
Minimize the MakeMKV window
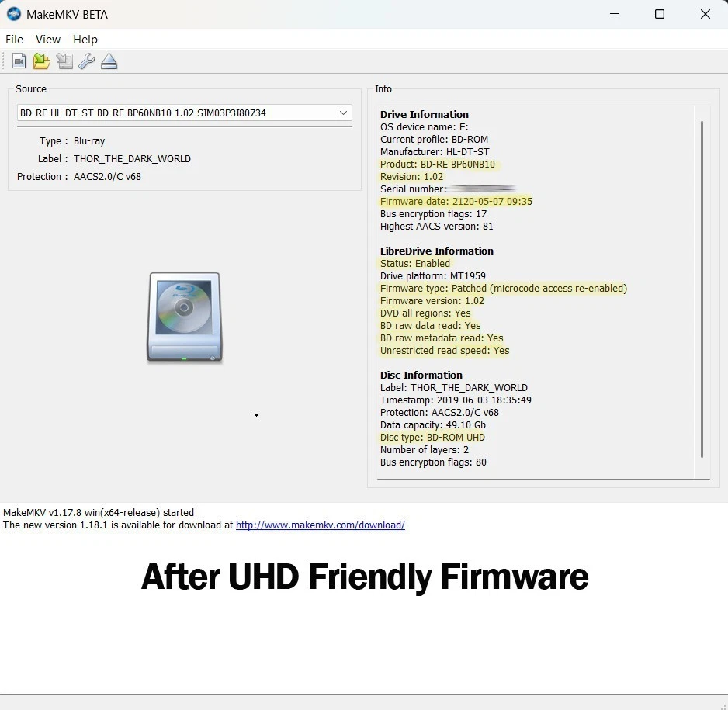pyautogui.click(x=614, y=14)
